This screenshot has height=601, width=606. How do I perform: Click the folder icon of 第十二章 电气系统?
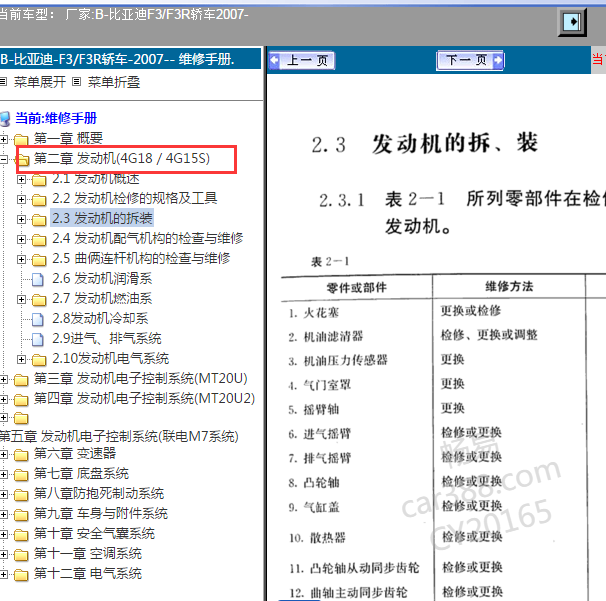pos(21,575)
